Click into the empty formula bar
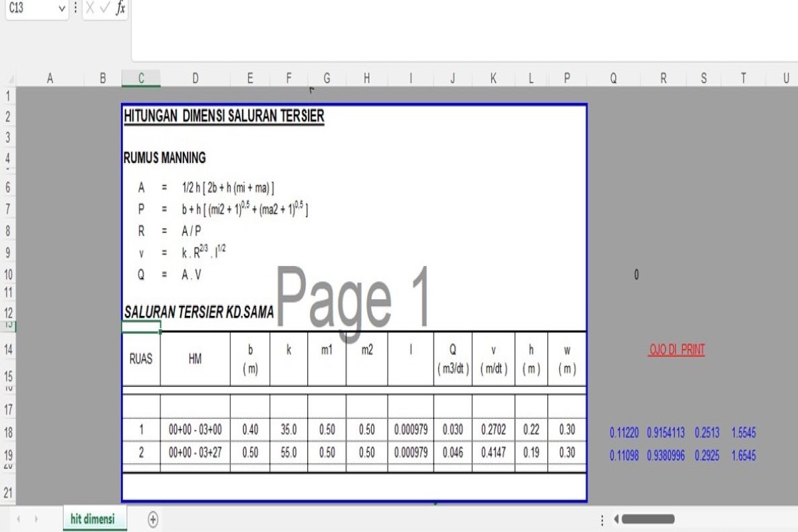Image resolution: width=798 pixels, height=532 pixels. (x=459, y=30)
